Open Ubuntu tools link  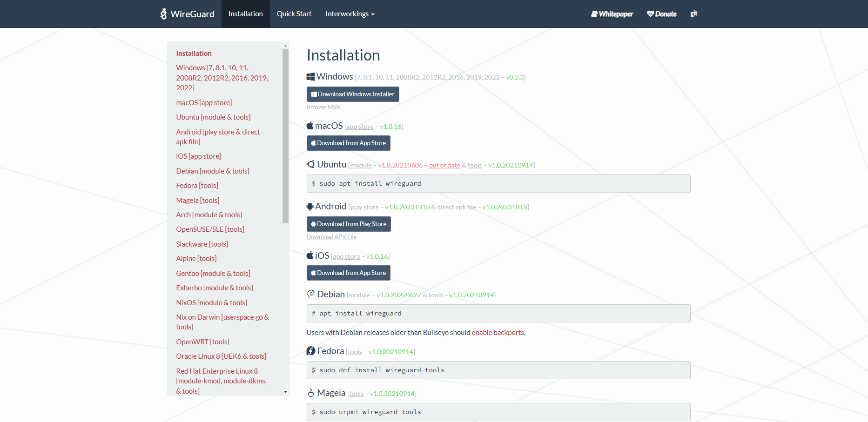475,165
